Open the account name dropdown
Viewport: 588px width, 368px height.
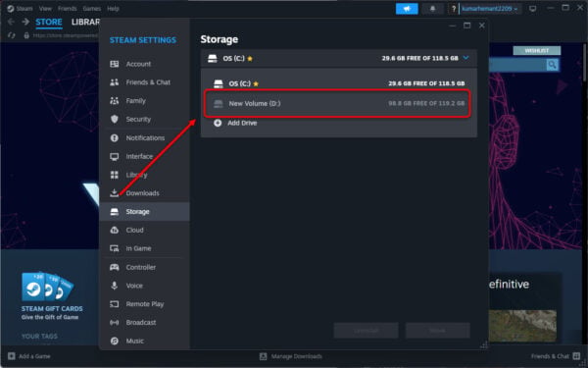click(x=490, y=8)
